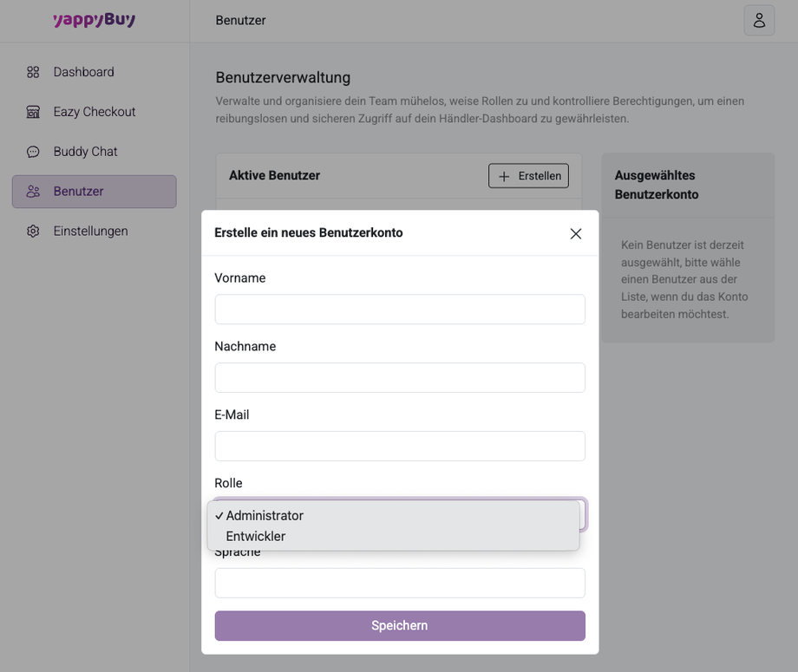The height and width of the screenshot is (672, 798).
Task: Click the Einstellungen gear icon
Action: coord(33,232)
